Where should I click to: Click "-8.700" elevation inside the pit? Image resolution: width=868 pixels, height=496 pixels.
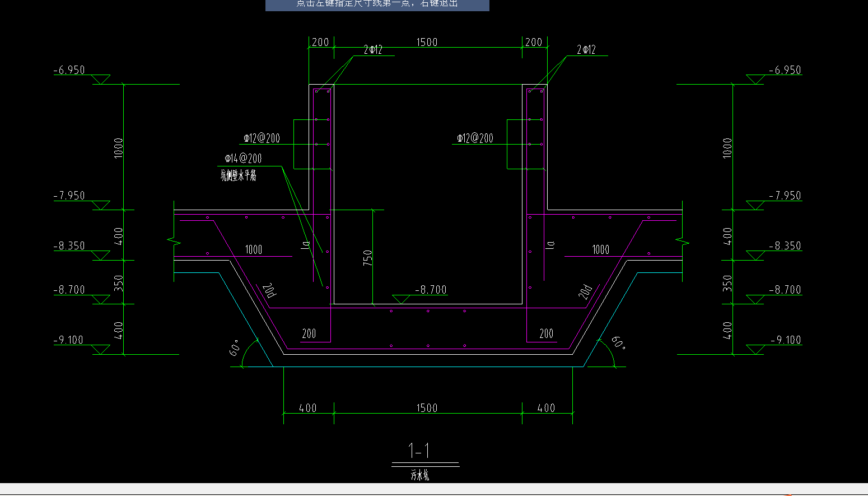coord(431,290)
